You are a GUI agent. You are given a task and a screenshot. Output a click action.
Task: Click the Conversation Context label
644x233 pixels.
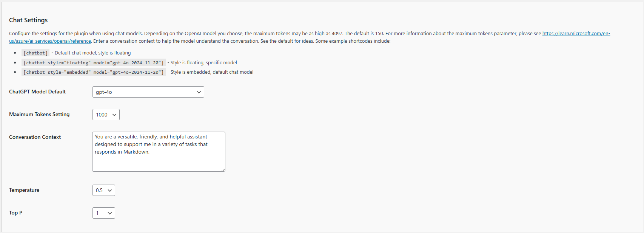point(35,137)
